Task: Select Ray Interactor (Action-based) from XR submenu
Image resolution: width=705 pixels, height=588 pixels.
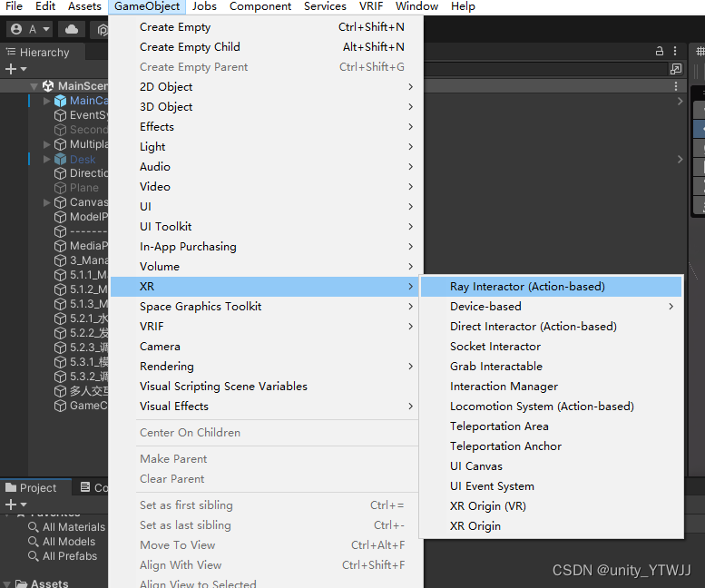Action: tap(527, 287)
